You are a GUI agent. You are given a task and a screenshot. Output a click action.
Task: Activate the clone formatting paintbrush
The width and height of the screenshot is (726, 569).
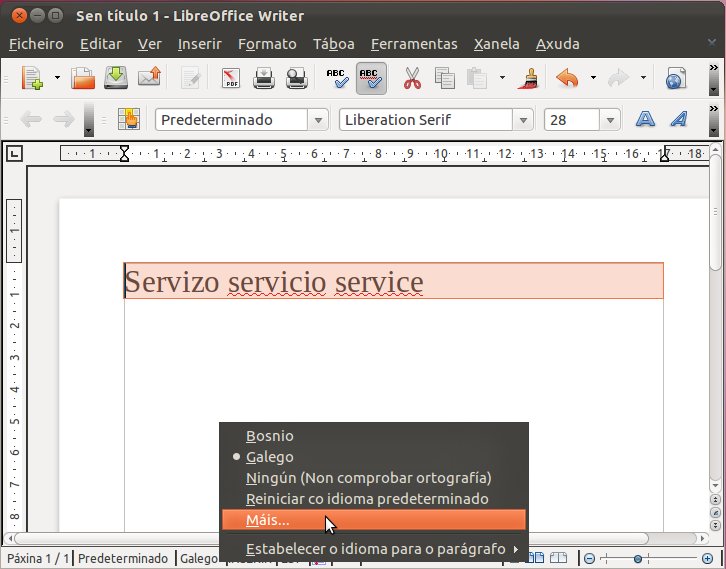[x=529, y=78]
